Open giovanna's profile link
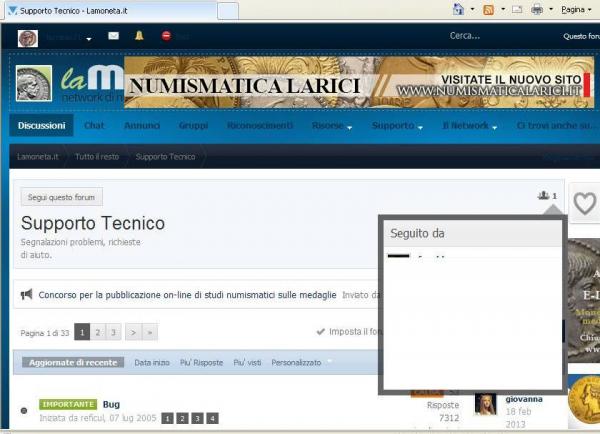The width and height of the screenshot is (600, 434). coord(524,399)
